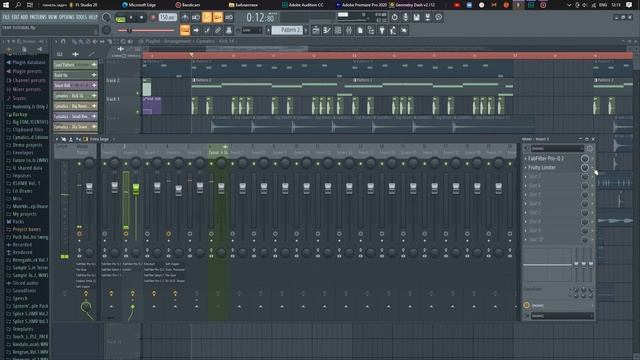Expand the Backup folder in browser
This screenshot has width=640, height=360.
point(20,114)
